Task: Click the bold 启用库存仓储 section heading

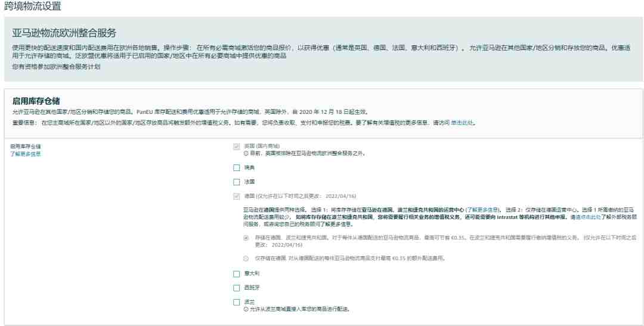Action: [x=36, y=101]
